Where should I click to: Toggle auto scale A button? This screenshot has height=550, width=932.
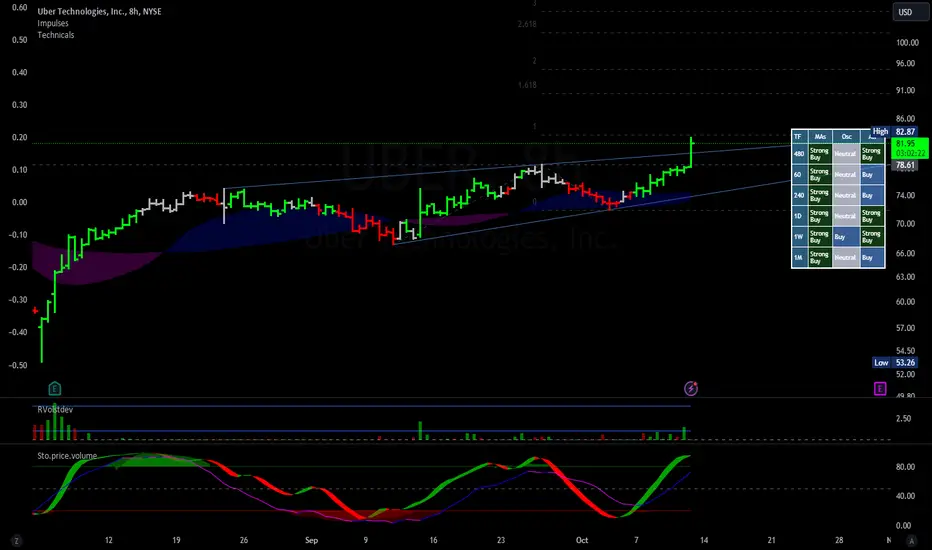[911, 541]
